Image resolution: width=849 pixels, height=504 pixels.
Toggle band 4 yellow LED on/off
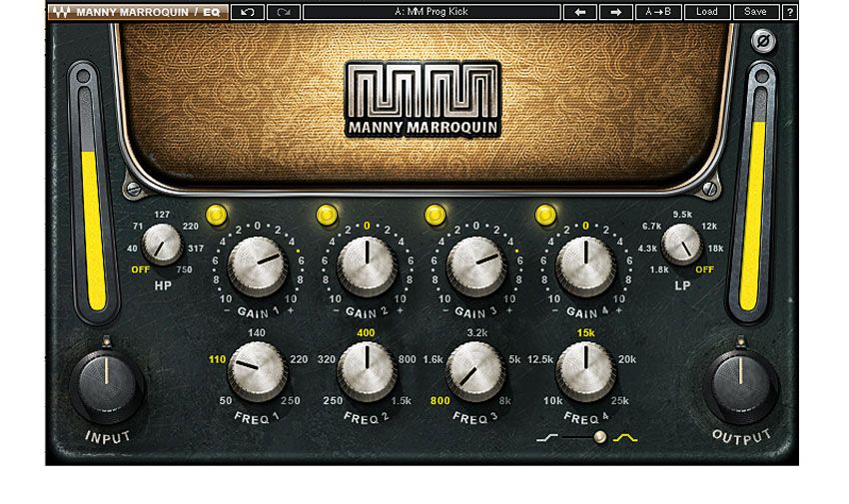pos(545,215)
